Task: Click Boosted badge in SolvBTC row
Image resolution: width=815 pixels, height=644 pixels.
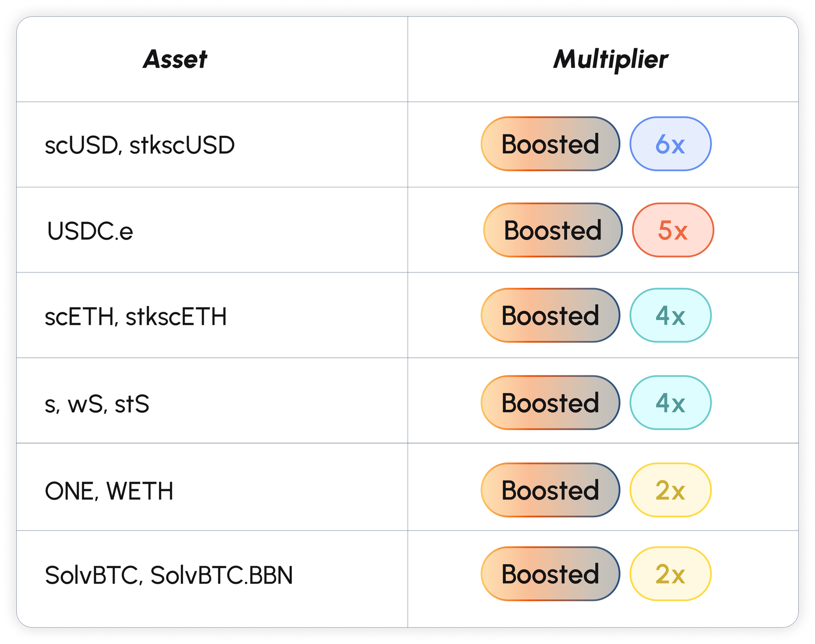Action: coord(550,574)
